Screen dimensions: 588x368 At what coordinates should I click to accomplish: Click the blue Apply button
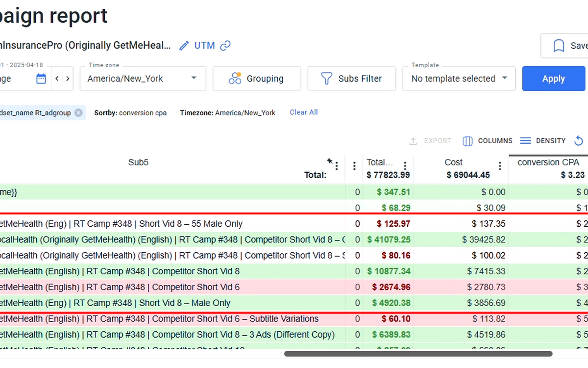point(554,79)
